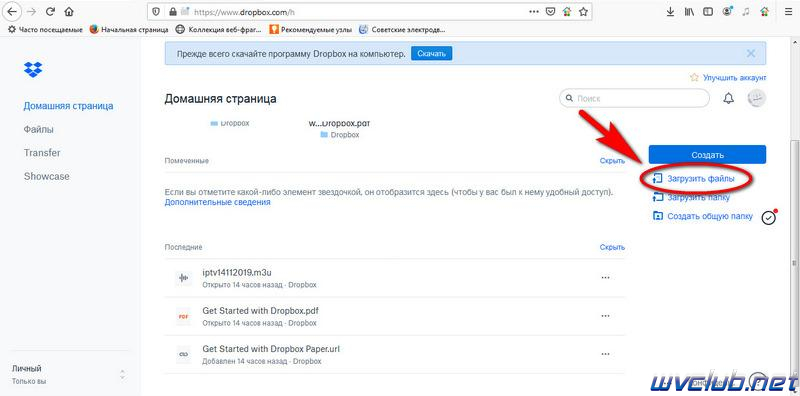
Task: Open the notifications bell icon
Action: coord(729,98)
